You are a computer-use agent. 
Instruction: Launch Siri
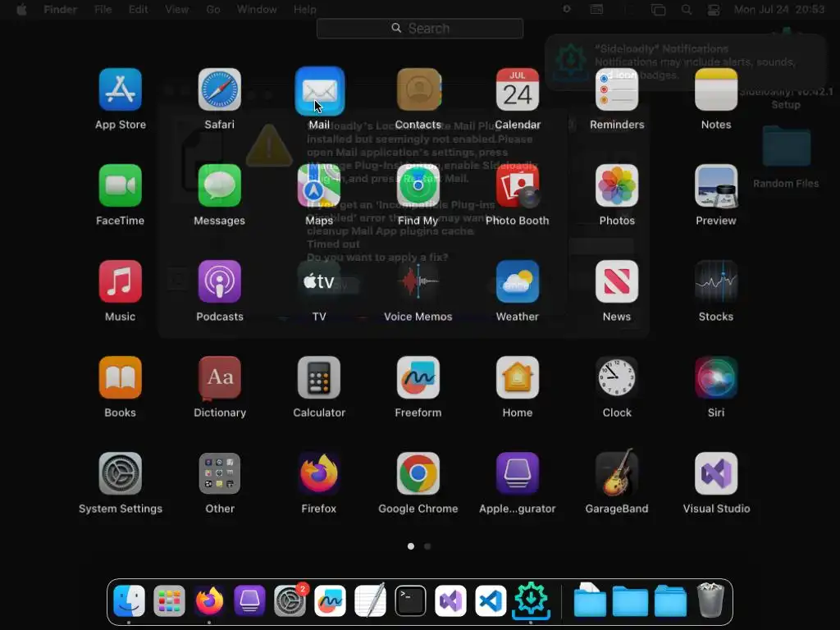click(716, 377)
